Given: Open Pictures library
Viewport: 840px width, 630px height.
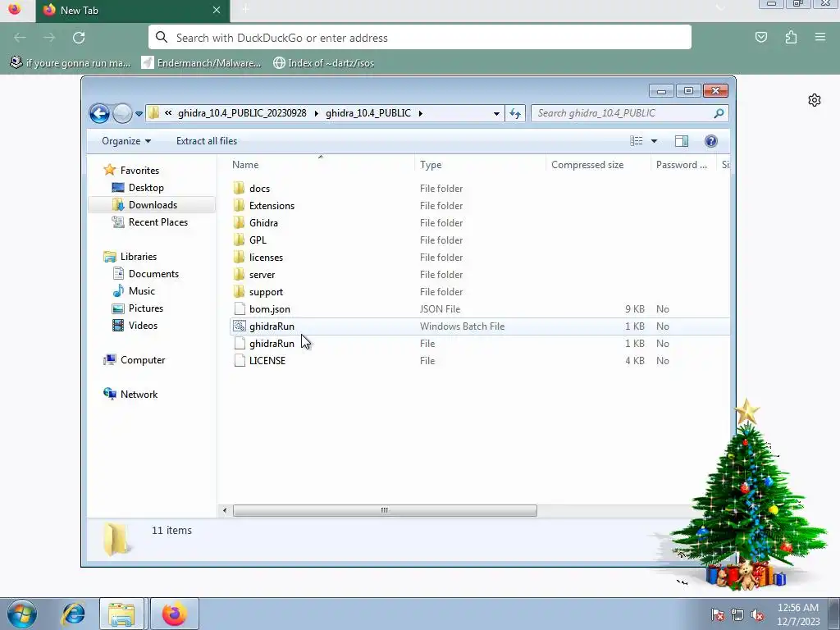Looking at the screenshot, I should tap(146, 308).
